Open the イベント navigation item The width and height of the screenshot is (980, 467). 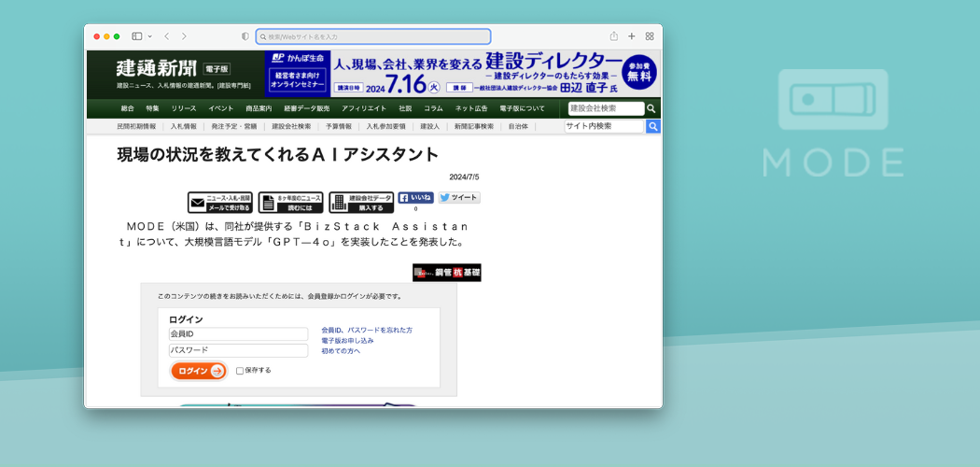(x=221, y=108)
